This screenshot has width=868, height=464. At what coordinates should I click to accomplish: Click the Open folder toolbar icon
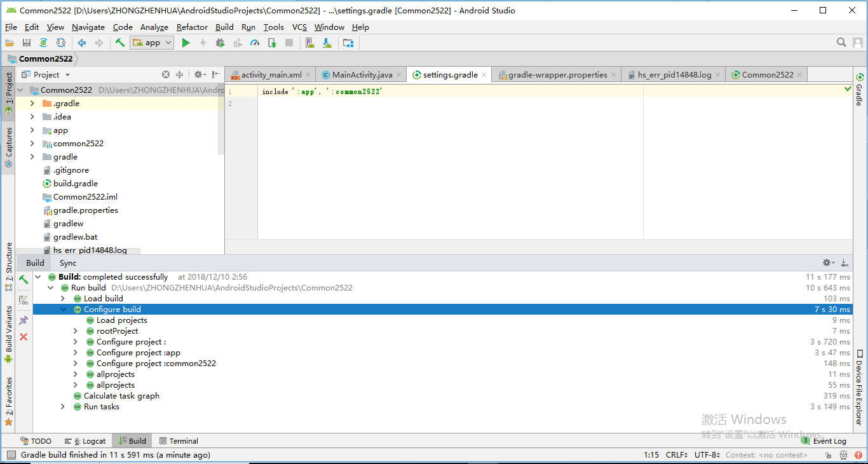10,43
